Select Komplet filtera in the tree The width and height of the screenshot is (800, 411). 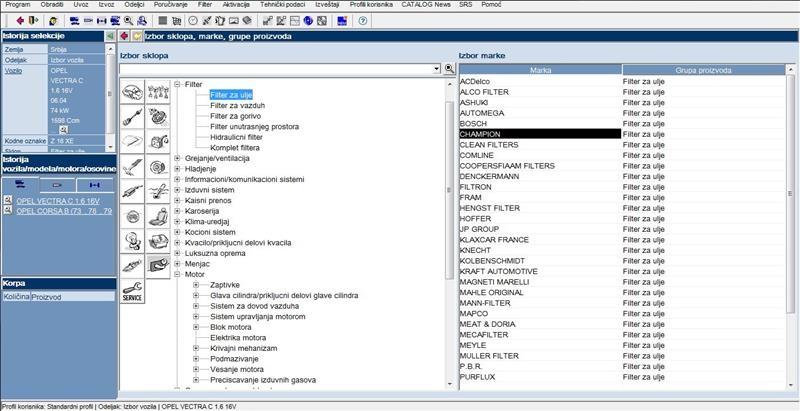point(235,148)
